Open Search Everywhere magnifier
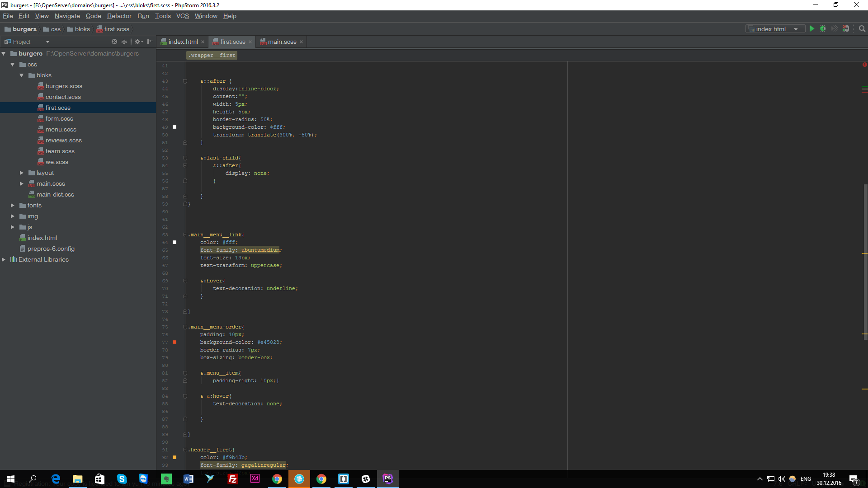The image size is (868, 488). [862, 28]
